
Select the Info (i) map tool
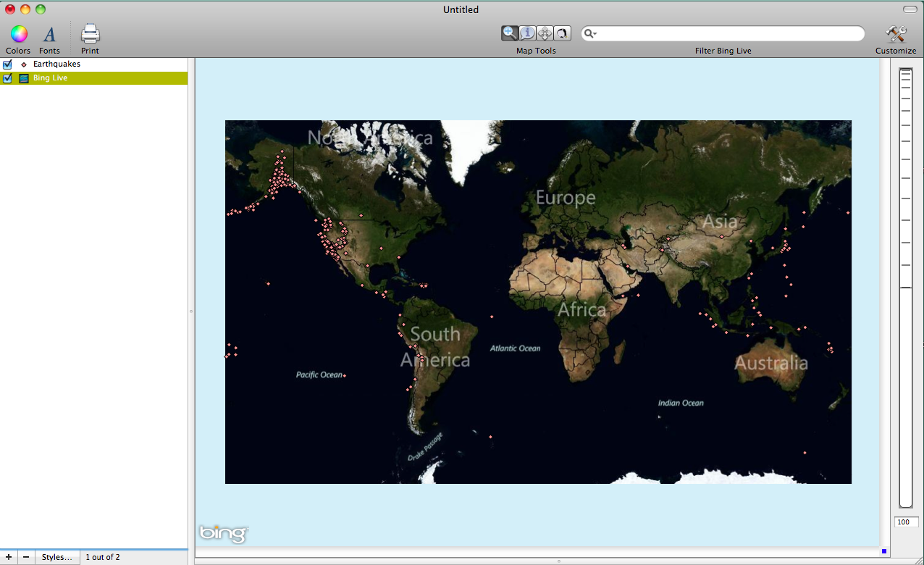coord(527,33)
